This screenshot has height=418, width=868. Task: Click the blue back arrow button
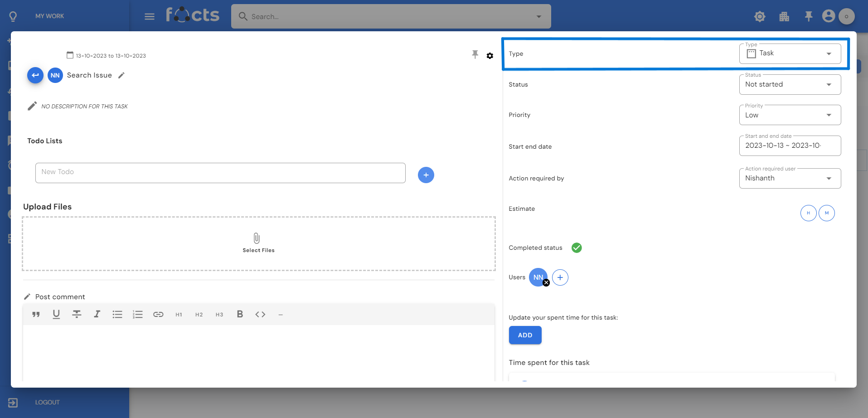[35, 75]
